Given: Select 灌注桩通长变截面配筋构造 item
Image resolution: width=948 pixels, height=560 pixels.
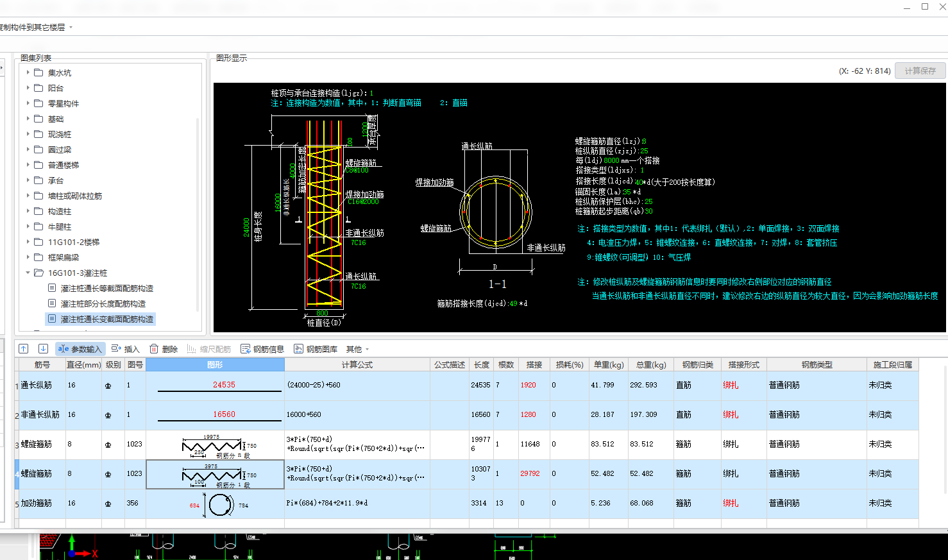Looking at the screenshot, I should (x=106, y=319).
